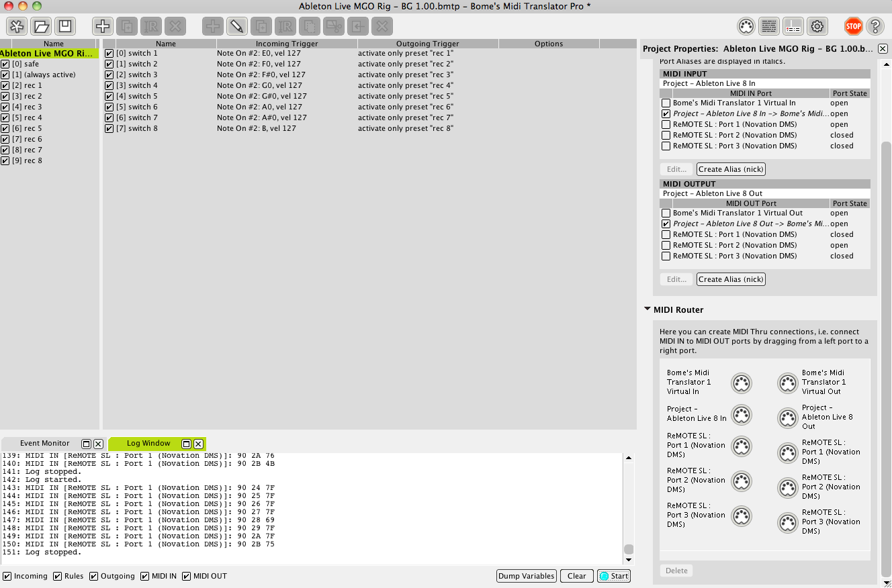Click the greyed-out duplicate preset icon
This screenshot has width=892, height=588.
(x=127, y=26)
